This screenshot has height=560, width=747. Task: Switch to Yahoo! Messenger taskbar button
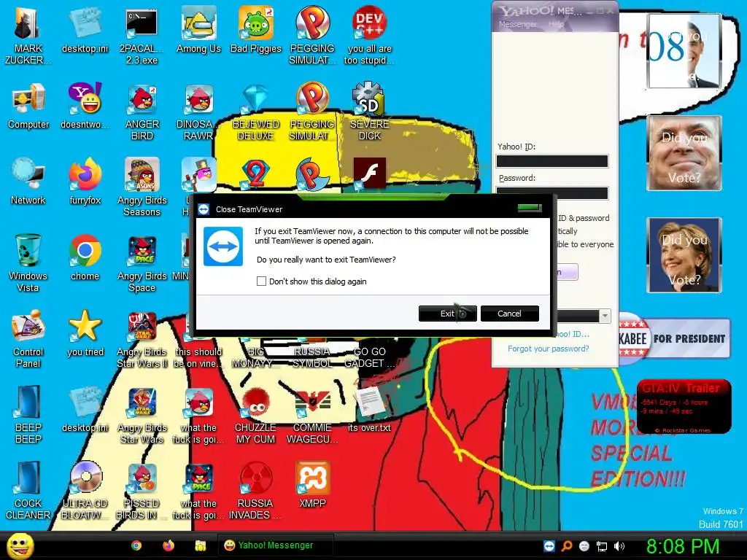click(275, 545)
